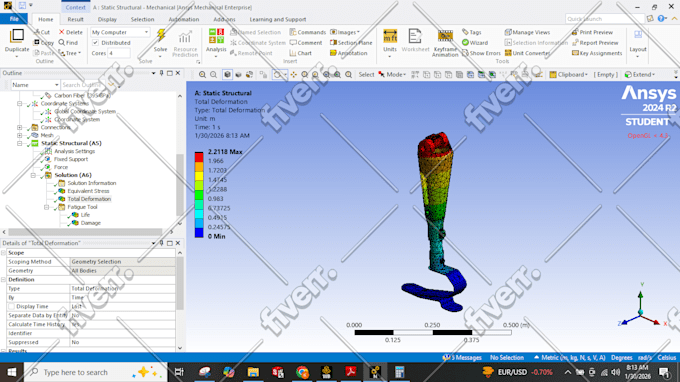Switch to the Selection tab
Screen dimensions: 680x382
click(142, 19)
